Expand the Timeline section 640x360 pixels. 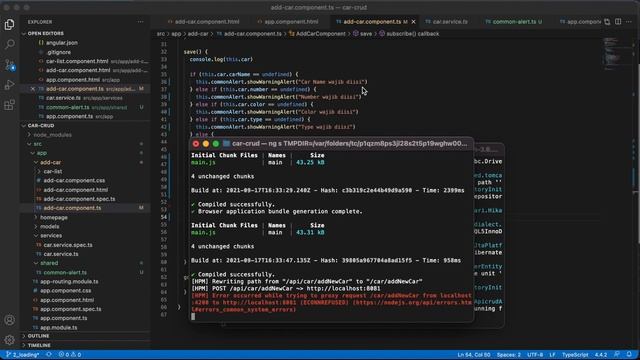pyautogui.click(x=39, y=345)
